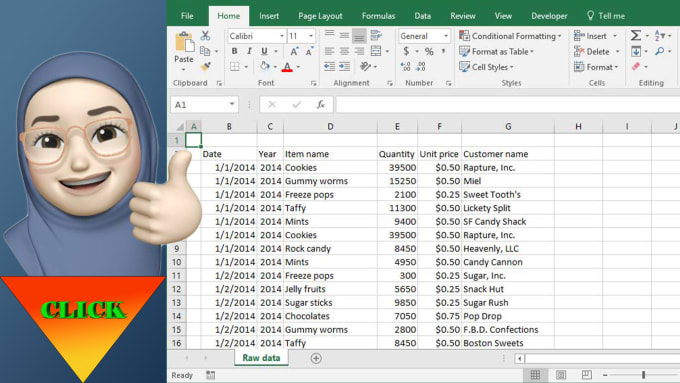
Task: Click the AutoSum sigma icon
Action: tap(636, 36)
